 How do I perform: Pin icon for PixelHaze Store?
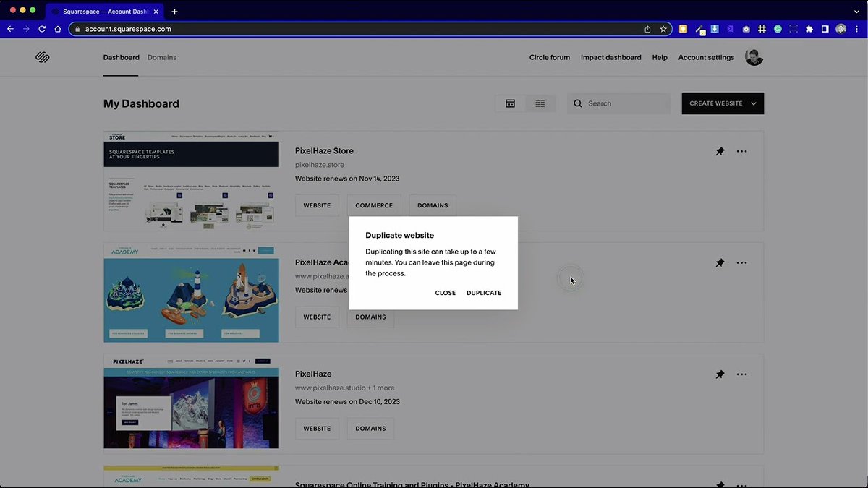(x=720, y=151)
